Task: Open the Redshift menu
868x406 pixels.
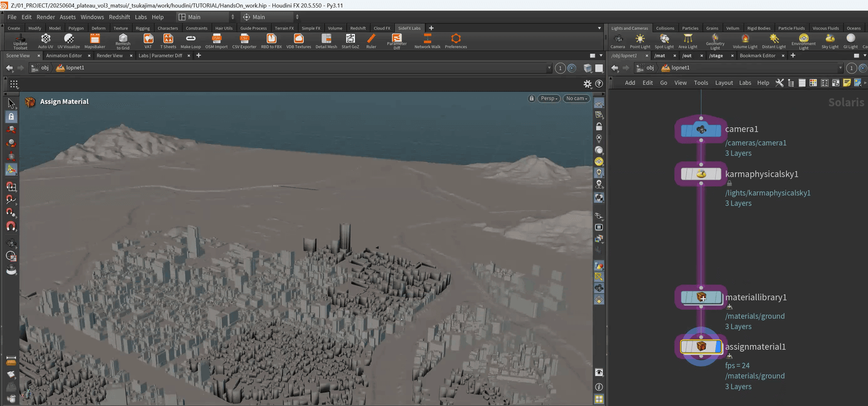Action: point(119,17)
